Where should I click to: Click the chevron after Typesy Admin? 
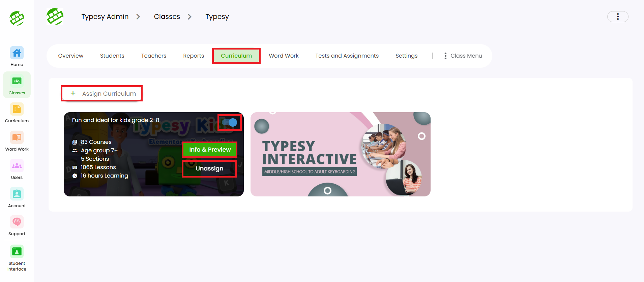(138, 17)
